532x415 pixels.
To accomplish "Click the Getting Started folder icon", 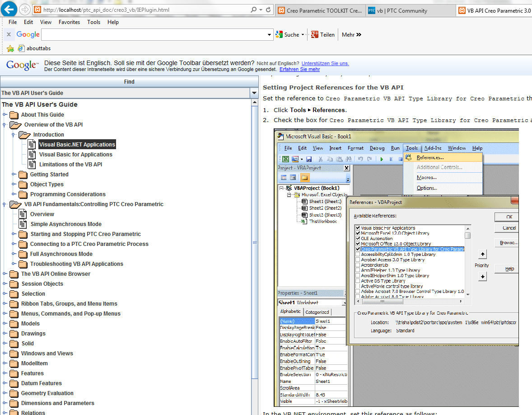I will tap(23, 174).
